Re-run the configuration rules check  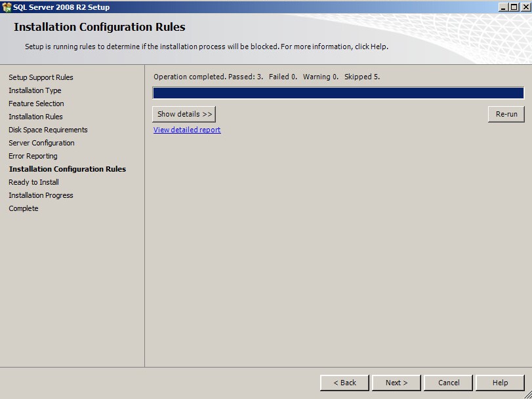tap(506, 114)
